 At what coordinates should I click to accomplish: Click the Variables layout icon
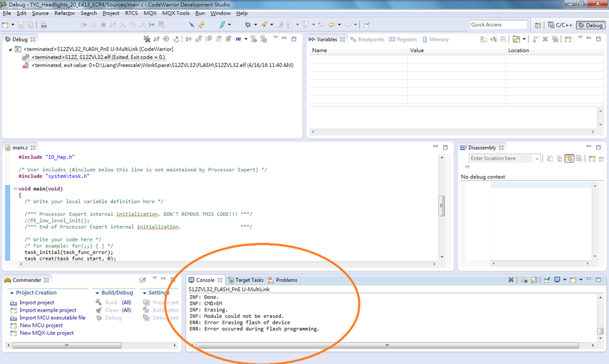[x=516, y=39]
